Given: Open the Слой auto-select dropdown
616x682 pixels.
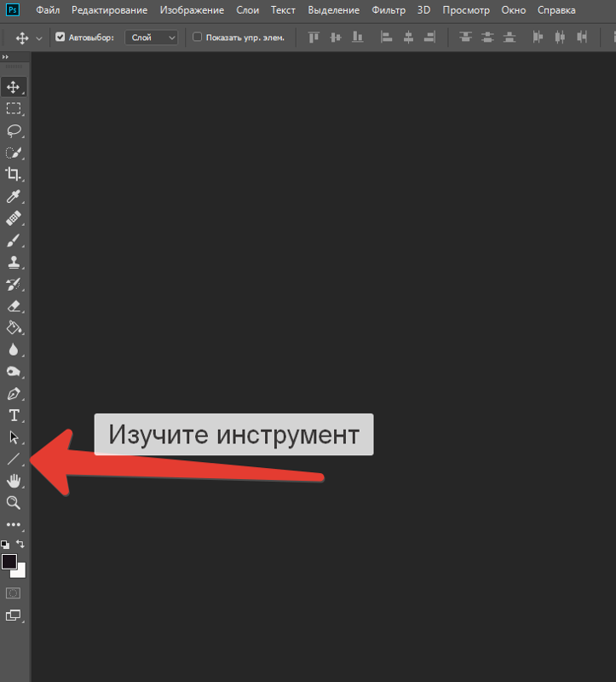Looking at the screenshot, I should coord(152,38).
